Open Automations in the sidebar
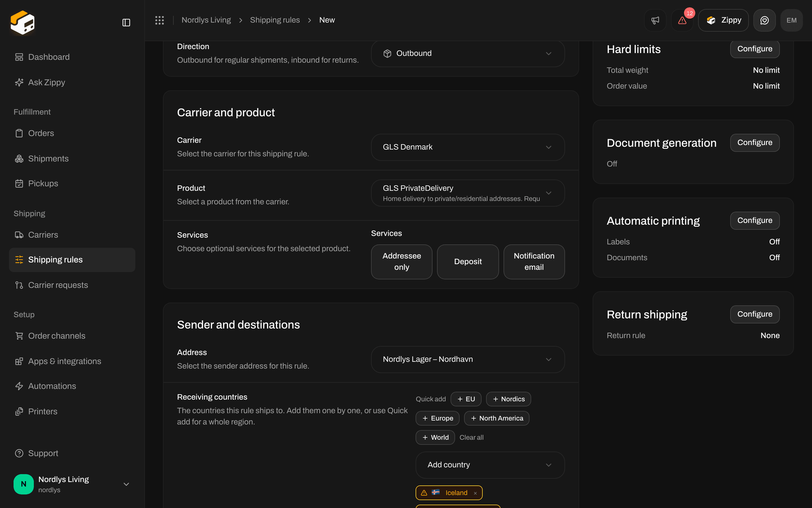 [x=72, y=386]
